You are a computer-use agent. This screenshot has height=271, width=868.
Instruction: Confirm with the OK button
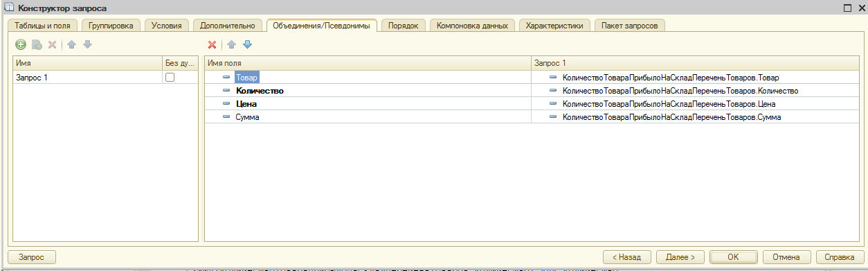[734, 256]
